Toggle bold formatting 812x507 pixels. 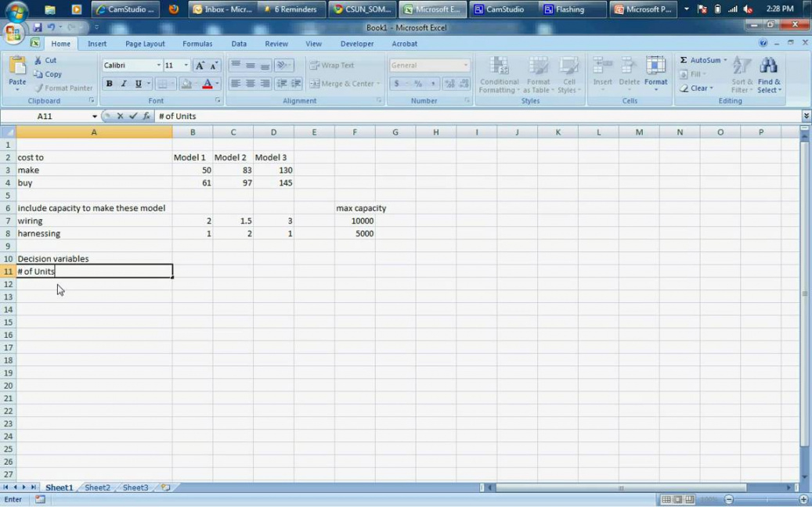click(109, 84)
